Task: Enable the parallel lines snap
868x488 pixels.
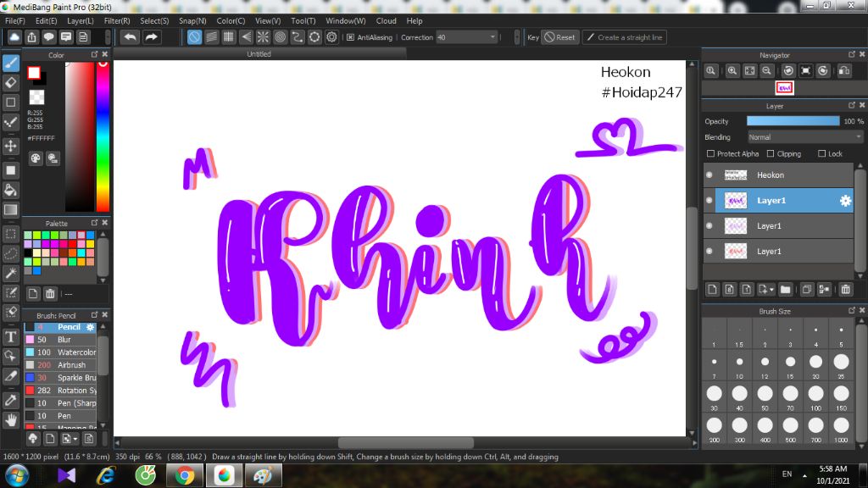Action: click(211, 37)
